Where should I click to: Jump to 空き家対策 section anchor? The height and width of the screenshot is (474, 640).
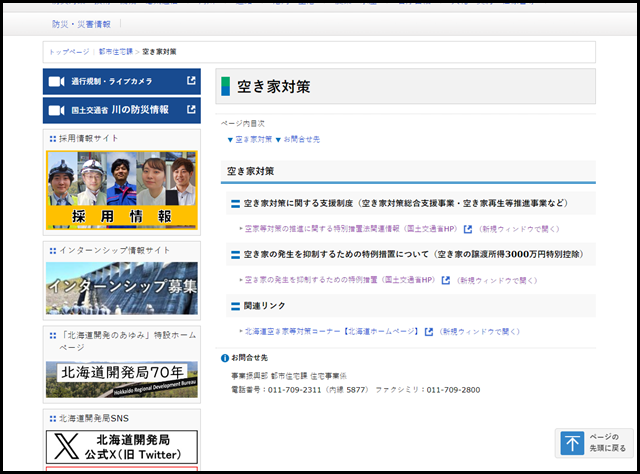249,139
